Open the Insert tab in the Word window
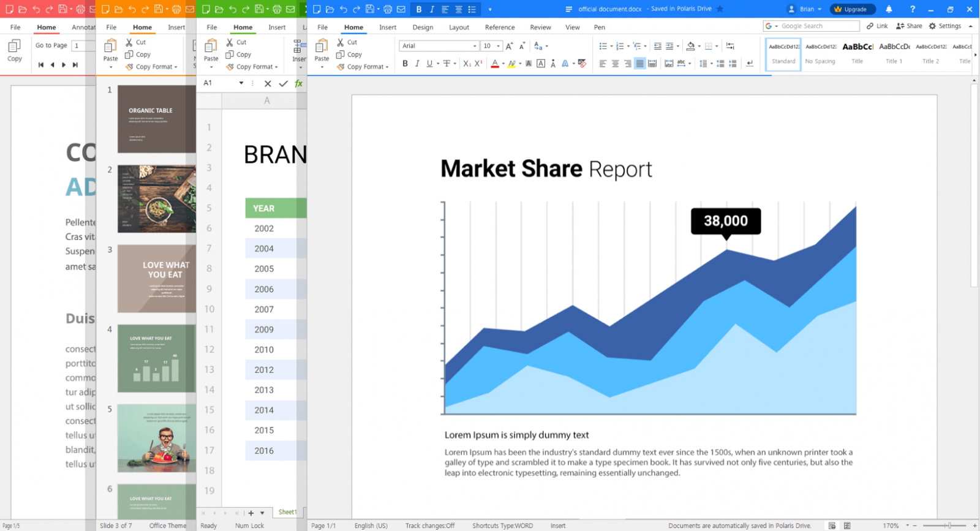 point(388,27)
